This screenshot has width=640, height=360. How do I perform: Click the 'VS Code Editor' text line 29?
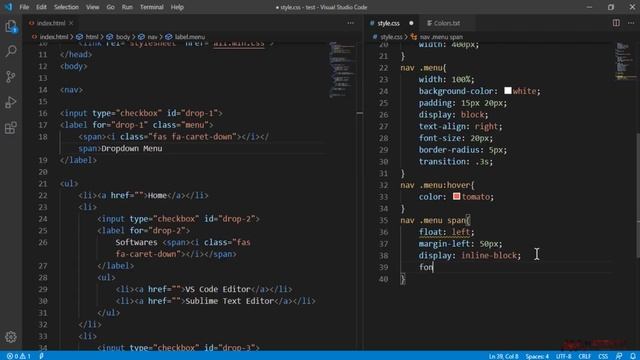click(x=218, y=289)
